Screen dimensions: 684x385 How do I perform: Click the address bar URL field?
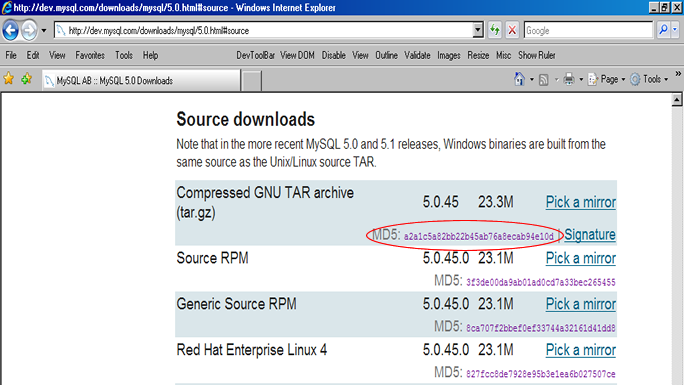point(264,31)
